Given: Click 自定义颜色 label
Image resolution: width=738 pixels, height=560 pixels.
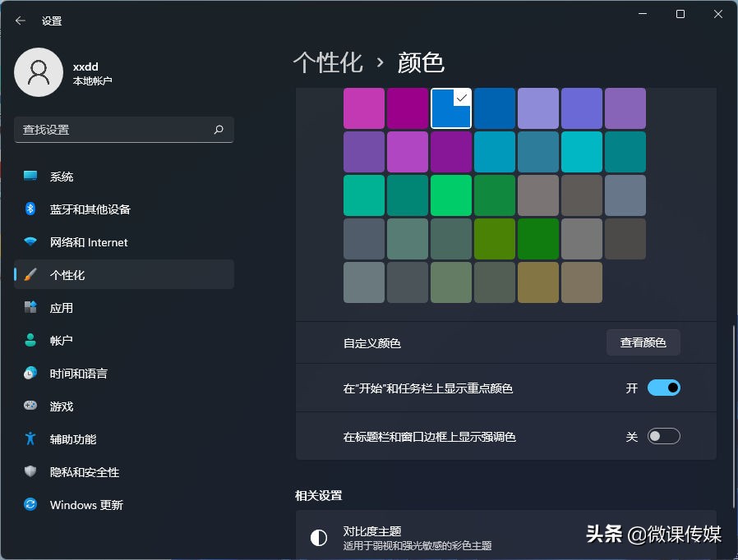Looking at the screenshot, I should pyautogui.click(x=371, y=343).
